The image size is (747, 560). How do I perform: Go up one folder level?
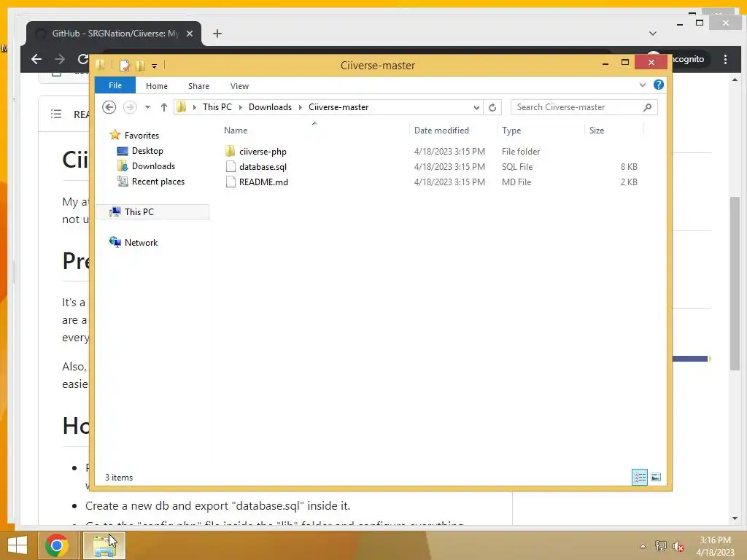click(164, 107)
